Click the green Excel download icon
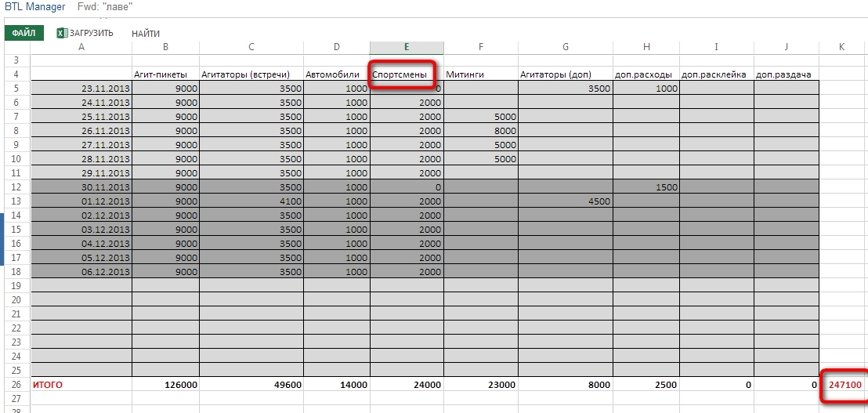This screenshot has width=868, height=413. click(62, 33)
